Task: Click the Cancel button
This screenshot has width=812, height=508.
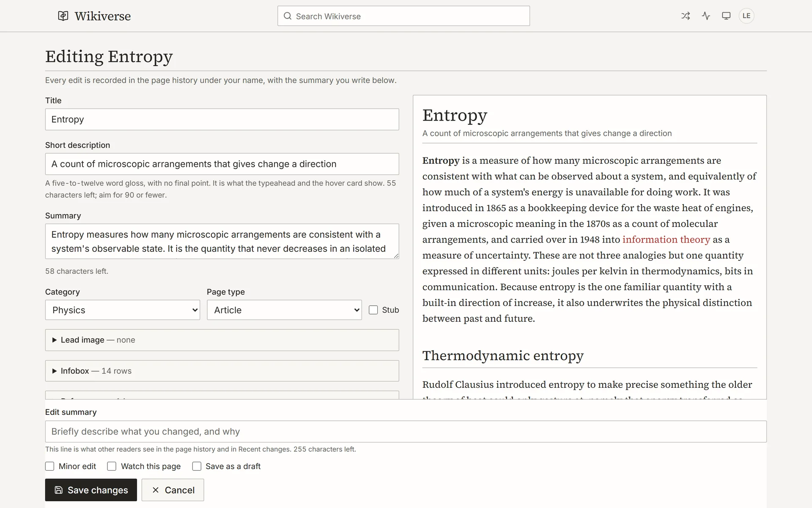Action: [173, 490]
